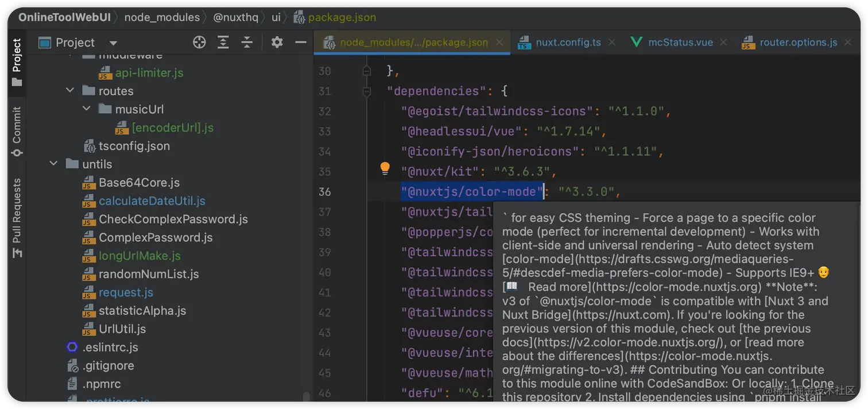Open Project panel settings gear
Image resolution: width=868 pixels, height=409 pixels.
tap(277, 43)
